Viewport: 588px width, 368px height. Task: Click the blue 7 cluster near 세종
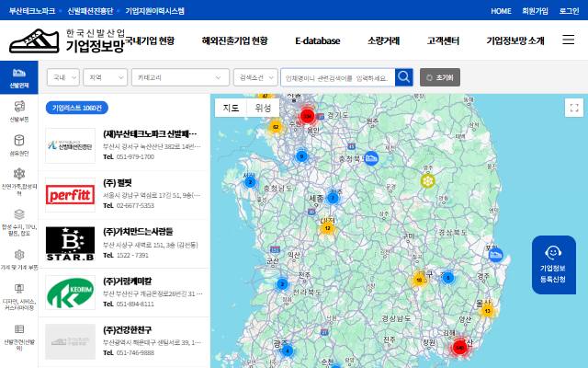pyautogui.click(x=333, y=198)
